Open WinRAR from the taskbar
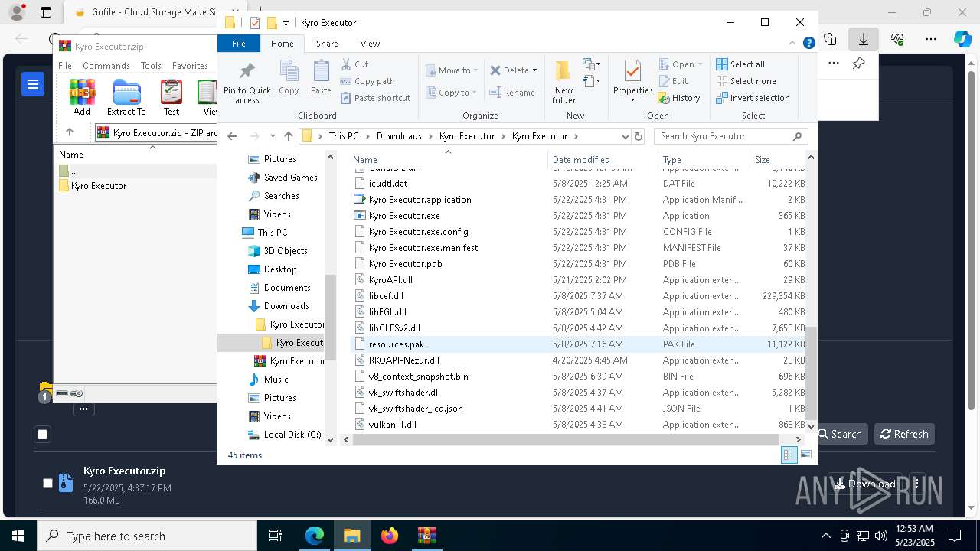 pos(427,536)
